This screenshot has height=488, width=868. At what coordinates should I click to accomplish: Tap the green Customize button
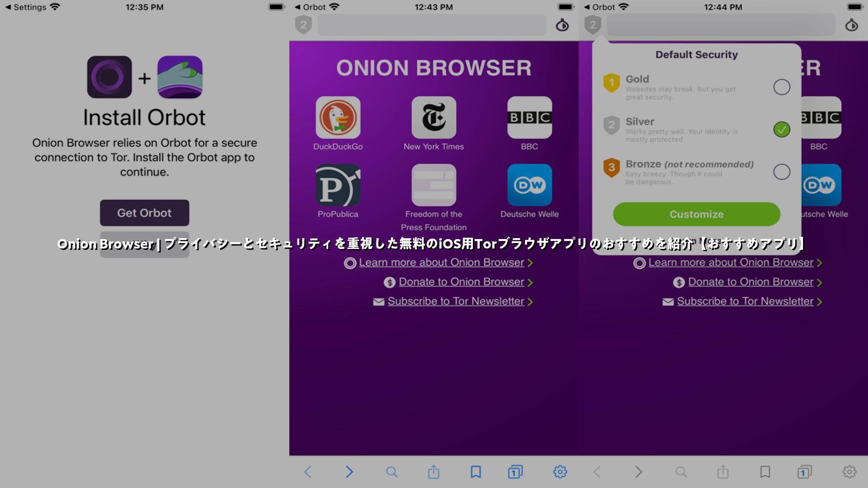pos(696,214)
